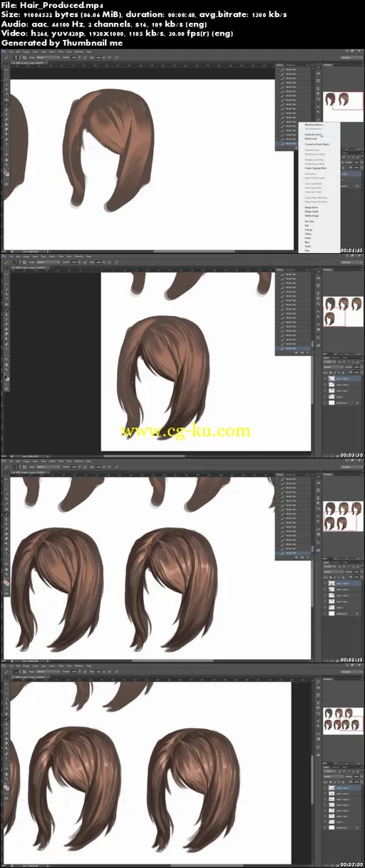Choose Flatten Image in the context menu
Image resolution: width=365 pixels, height=868 pixels.
(312, 215)
